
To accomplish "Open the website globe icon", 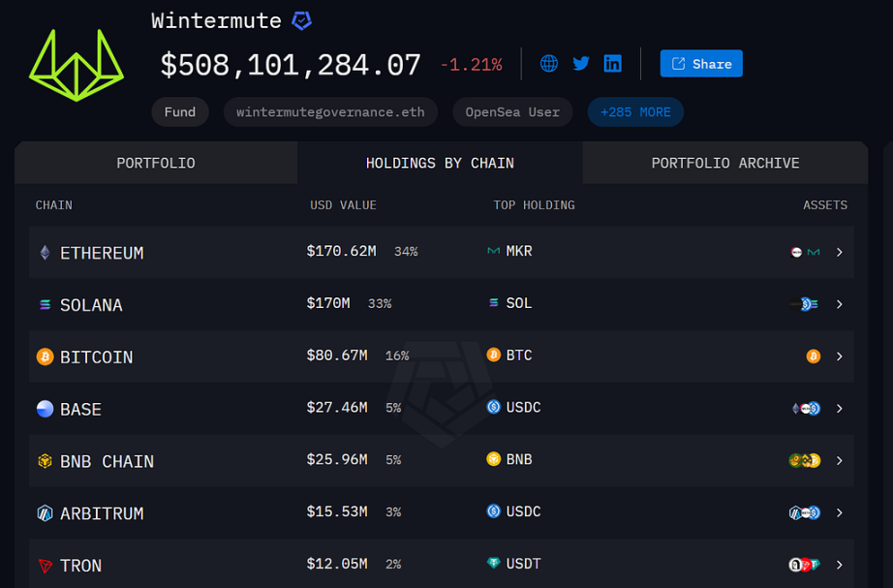I will click(x=549, y=64).
